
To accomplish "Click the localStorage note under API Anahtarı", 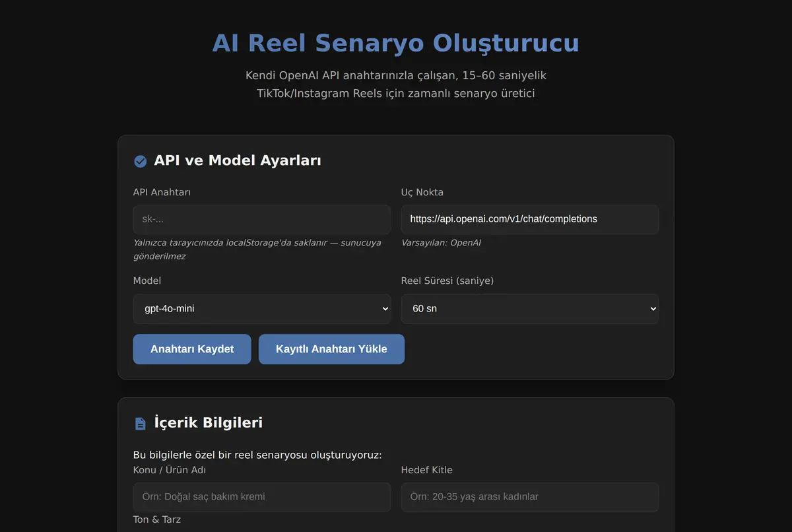I will pos(257,249).
